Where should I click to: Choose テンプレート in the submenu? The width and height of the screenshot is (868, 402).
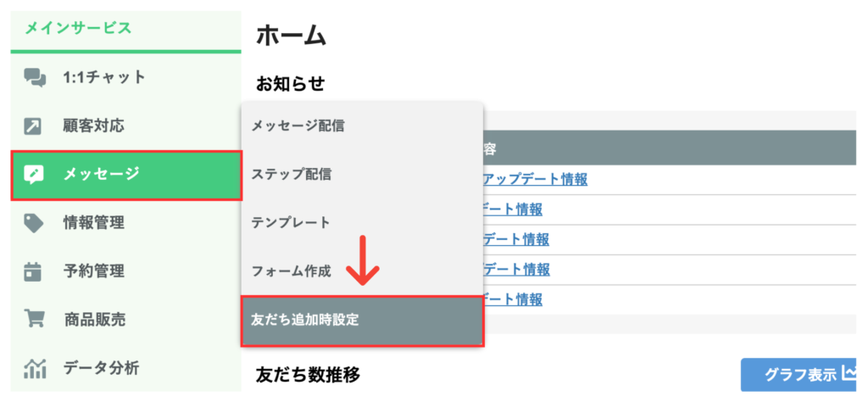tap(291, 223)
